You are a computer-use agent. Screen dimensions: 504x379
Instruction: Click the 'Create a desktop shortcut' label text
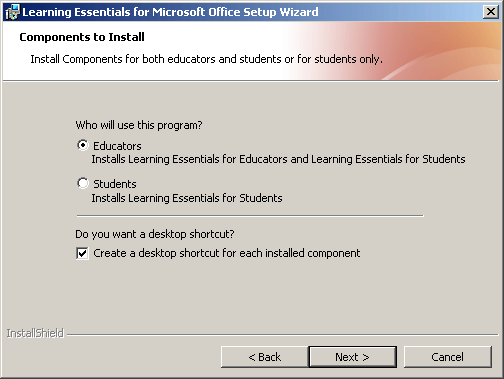[x=227, y=253]
